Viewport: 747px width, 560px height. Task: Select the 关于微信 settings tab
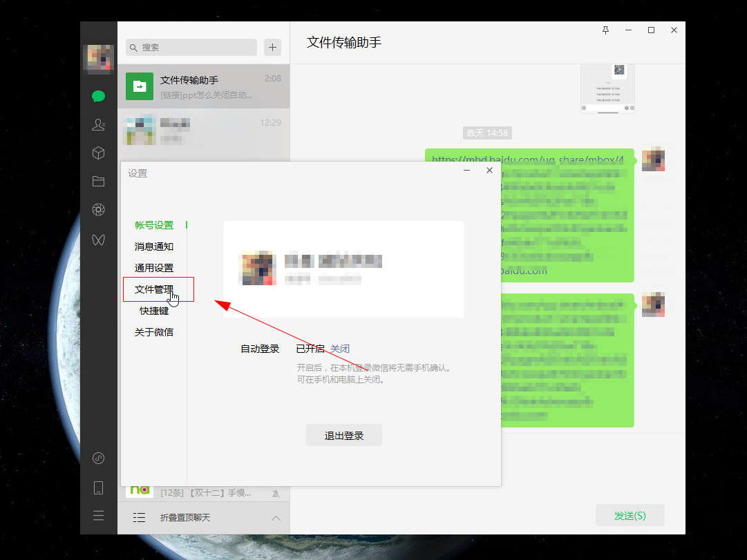coord(154,332)
